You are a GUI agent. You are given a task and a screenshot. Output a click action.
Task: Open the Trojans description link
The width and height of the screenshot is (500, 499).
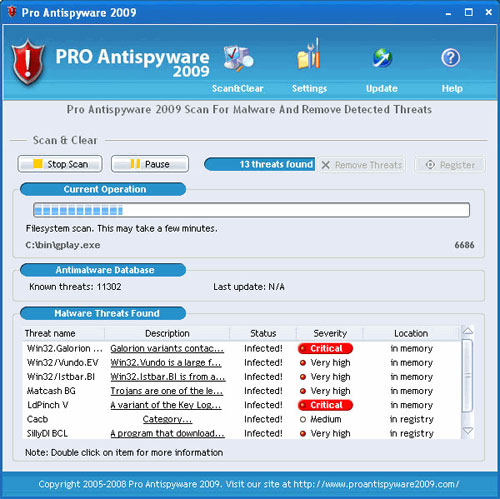click(167, 391)
